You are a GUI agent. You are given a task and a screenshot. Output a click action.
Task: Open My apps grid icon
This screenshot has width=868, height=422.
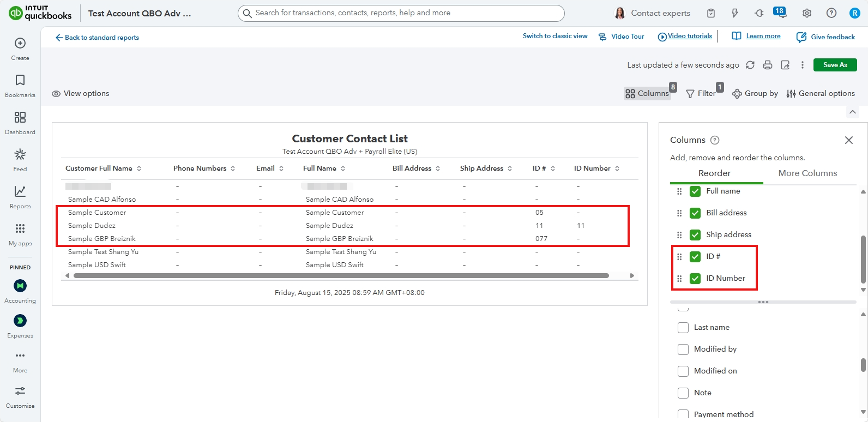click(20, 234)
